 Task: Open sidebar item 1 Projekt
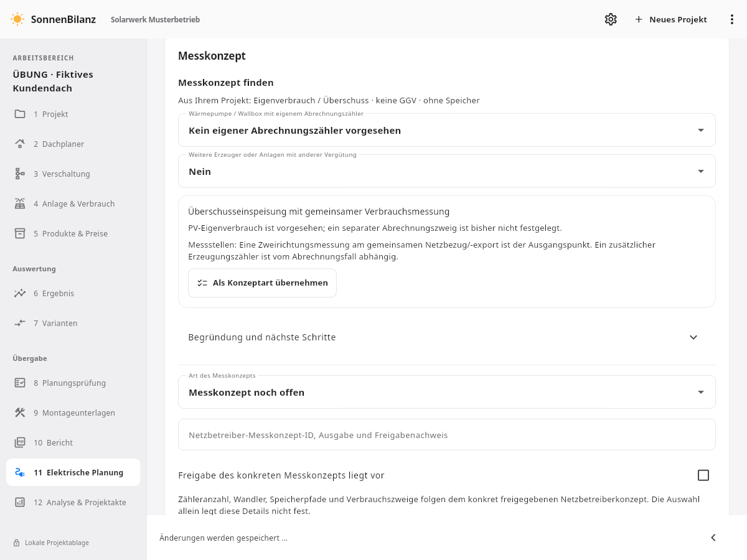click(x=73, y=114)
